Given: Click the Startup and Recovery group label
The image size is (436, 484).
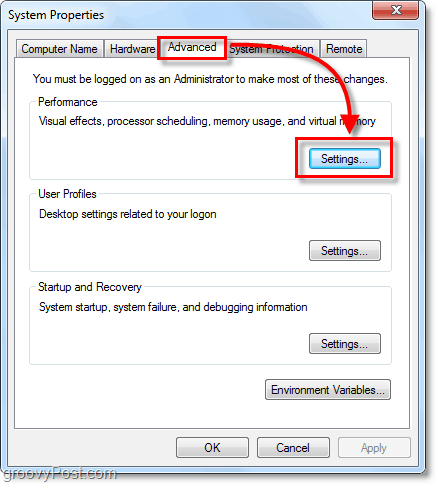Looking at the screenshot, I should 90,287.
